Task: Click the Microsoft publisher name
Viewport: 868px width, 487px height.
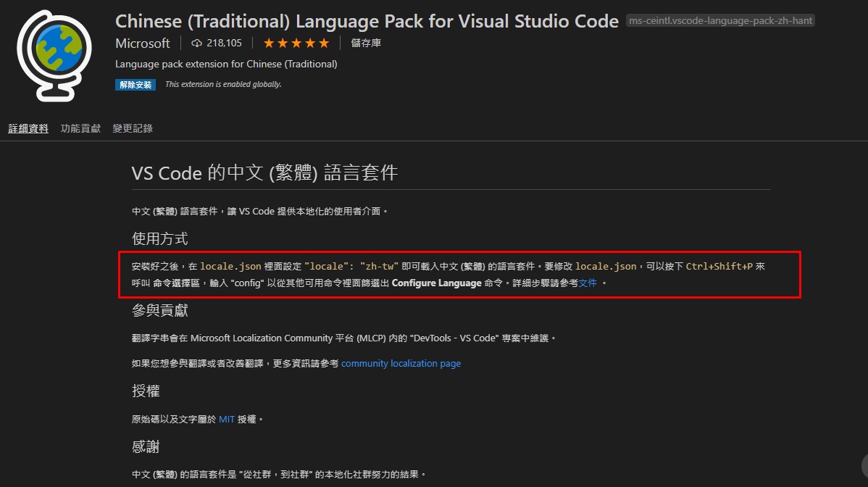Action: tap(143, 43)
